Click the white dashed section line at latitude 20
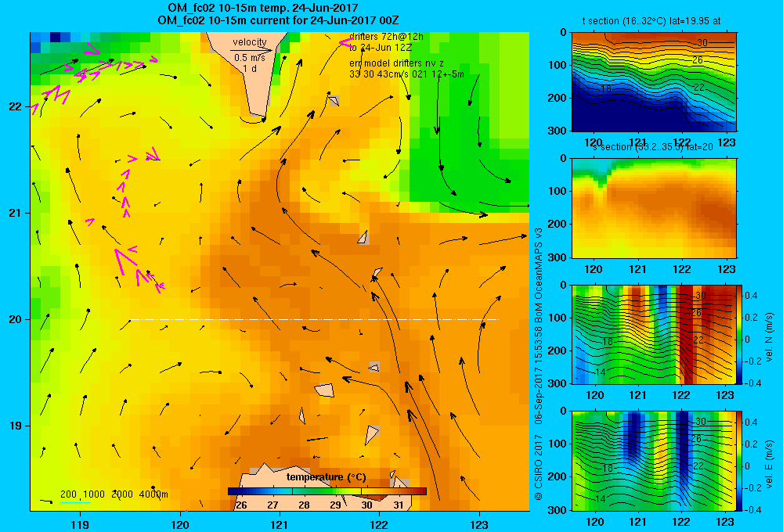The height and width of the screenshot is (532, 783). pyautogui.click(x=314, y=319)
